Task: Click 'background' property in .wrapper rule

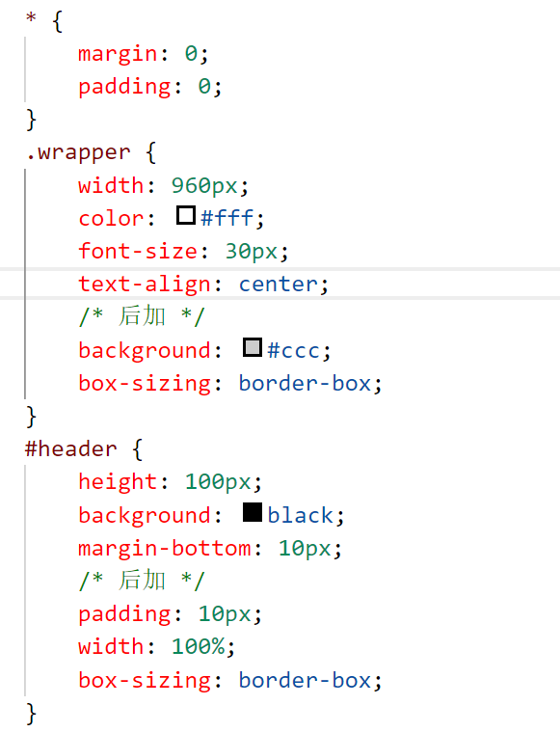Action: pos(145,351)
